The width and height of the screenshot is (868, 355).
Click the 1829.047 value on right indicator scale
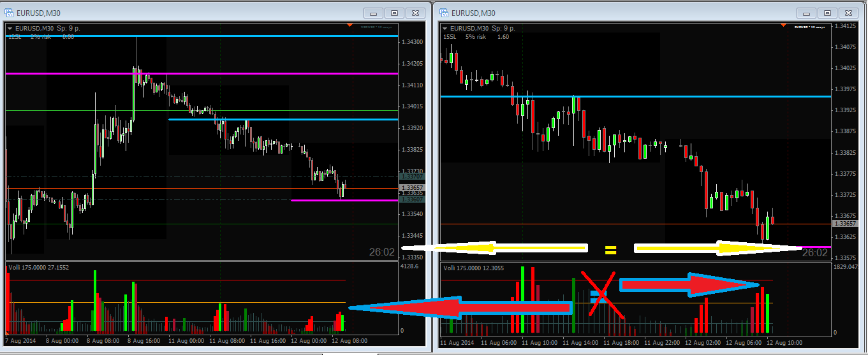846,266
